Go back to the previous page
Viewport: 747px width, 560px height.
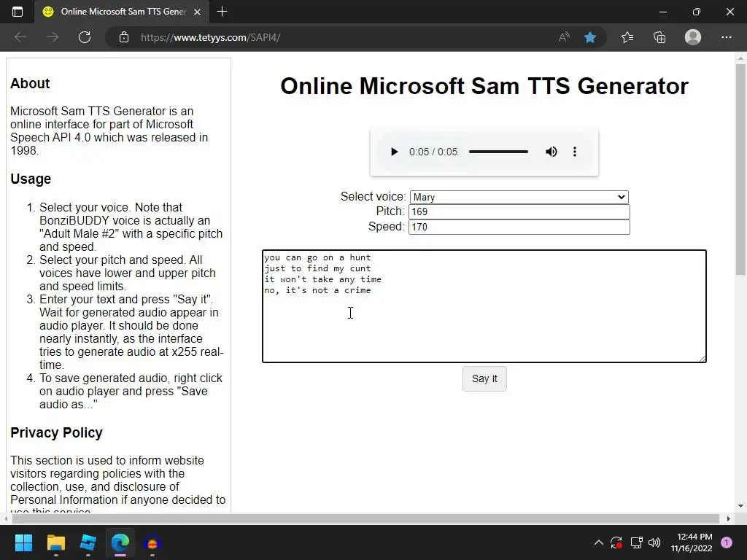tap(20, 37)
